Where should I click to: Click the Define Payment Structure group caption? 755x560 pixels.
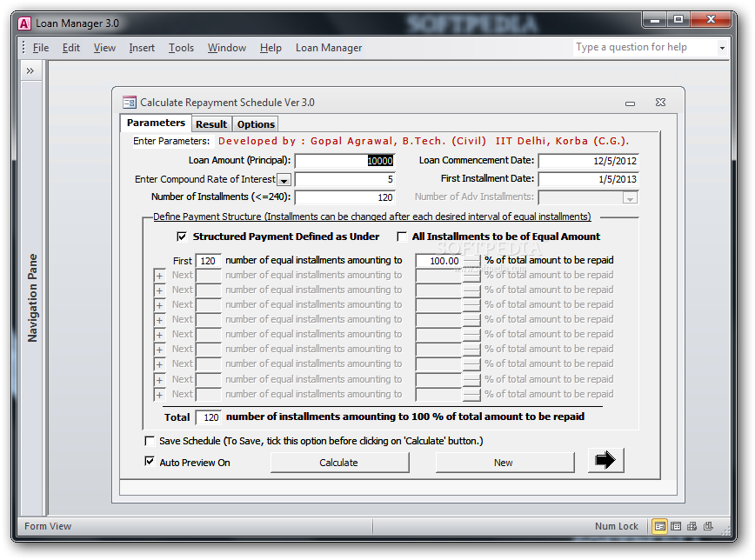pos(372,217)
